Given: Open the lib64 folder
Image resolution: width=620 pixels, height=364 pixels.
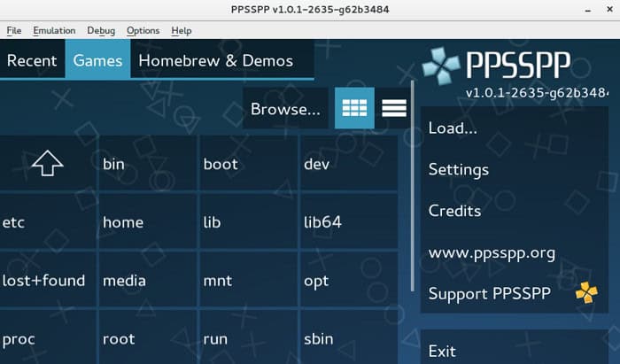Looking at the screenshot, I should tap(349, 221).
